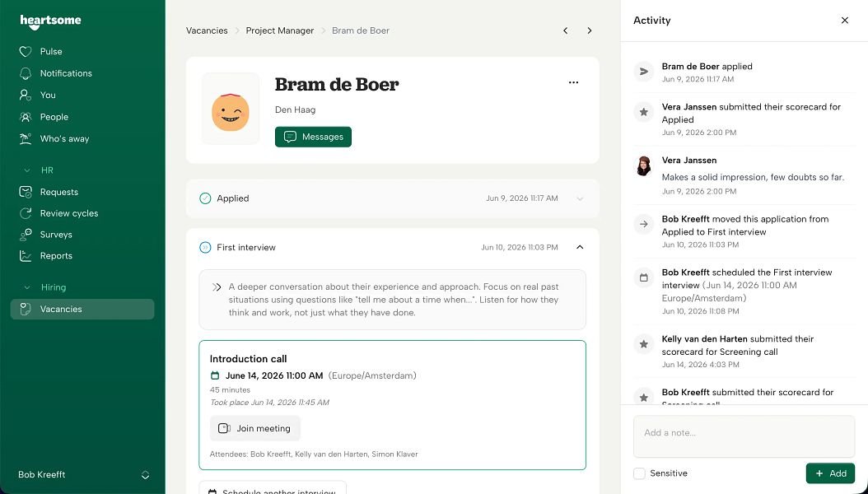Screen dimensions: 868x494
Task: Open Notifications bell icon
Action: click(26, 73)
